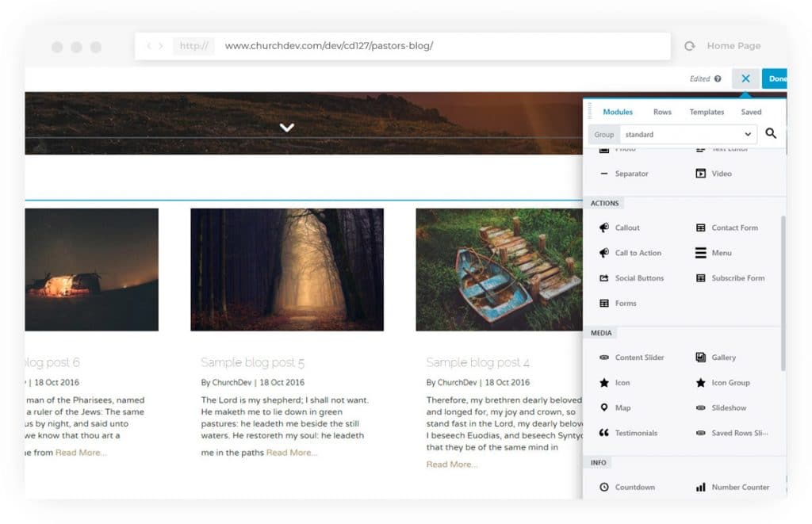Click the ACTIONS section heading

pyautogui.click(x=605, y=204)
